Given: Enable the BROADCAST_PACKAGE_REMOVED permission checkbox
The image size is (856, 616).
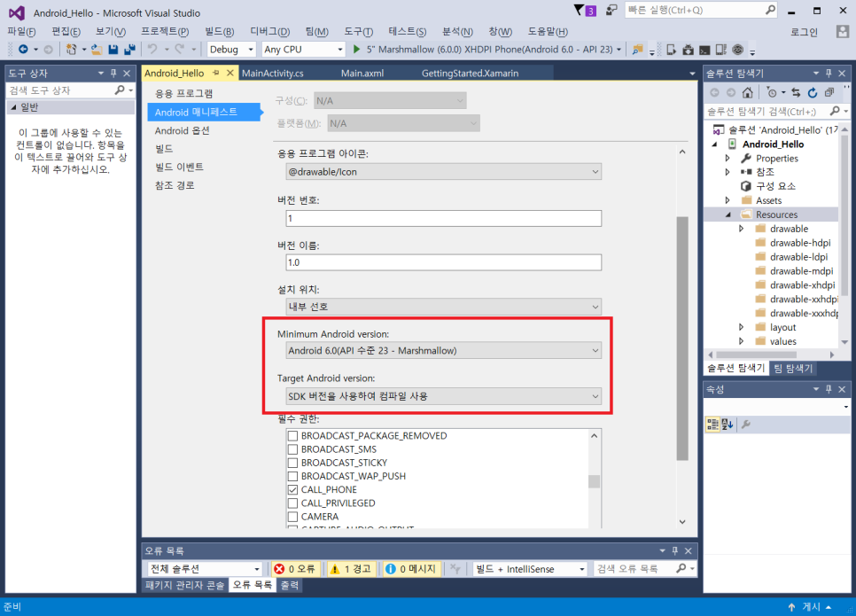Looking at the screenshot, I should (x=292, y=436).
